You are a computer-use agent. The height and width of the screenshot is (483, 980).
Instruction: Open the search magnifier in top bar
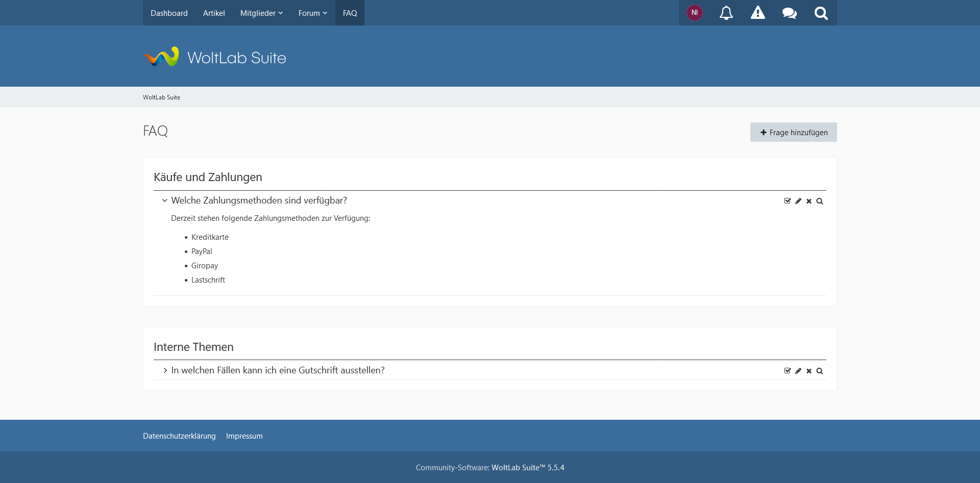pos(821,13)
